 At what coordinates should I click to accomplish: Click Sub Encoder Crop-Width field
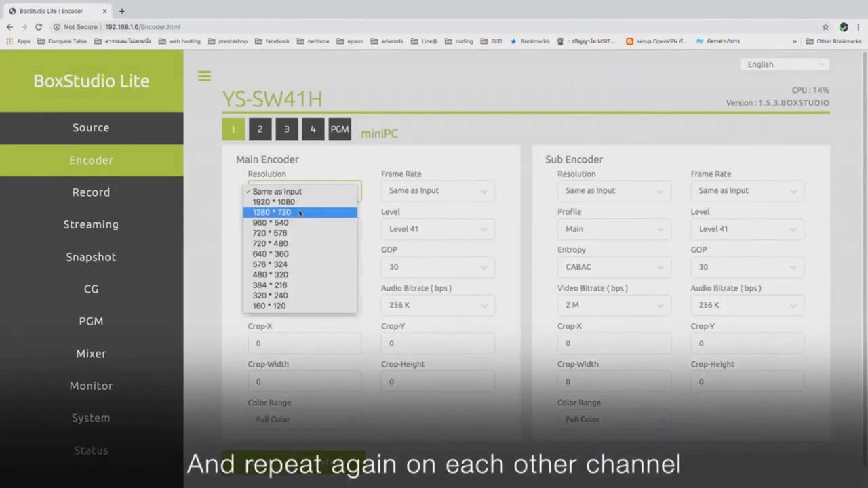[x=614, y=382]
